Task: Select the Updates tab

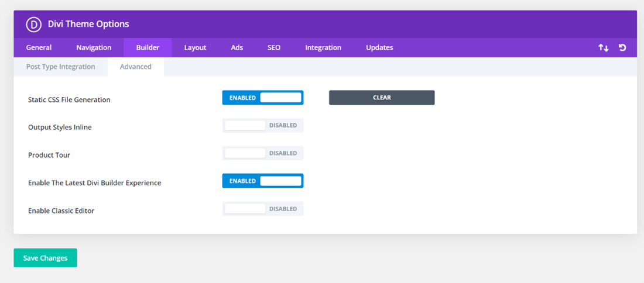Action: (379, 47)
